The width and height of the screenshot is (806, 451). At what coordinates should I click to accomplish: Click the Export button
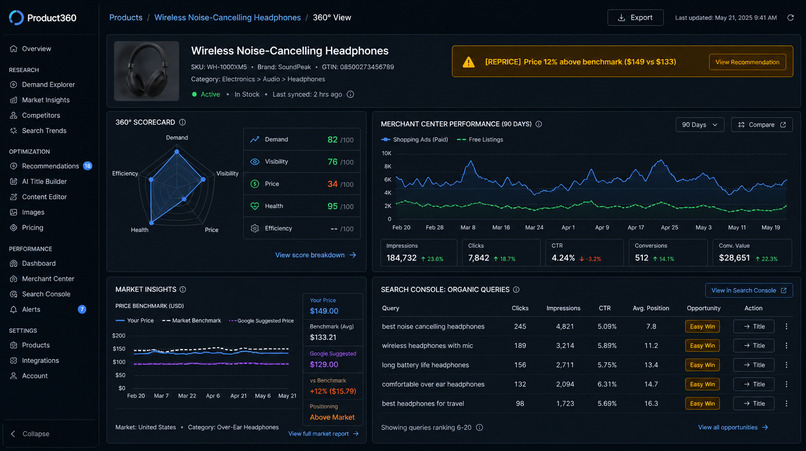click(635, 17)
